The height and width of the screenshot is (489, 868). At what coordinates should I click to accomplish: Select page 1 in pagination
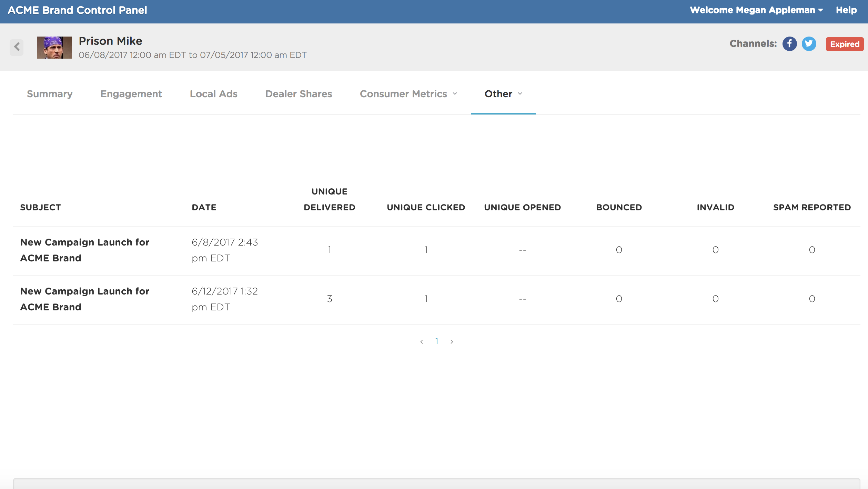point(437,341)
